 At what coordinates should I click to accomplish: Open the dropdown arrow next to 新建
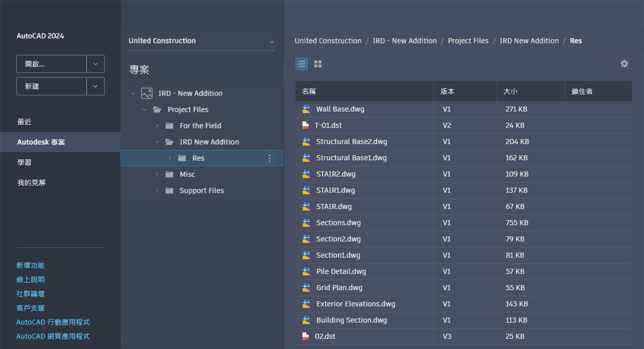(96, 86)
